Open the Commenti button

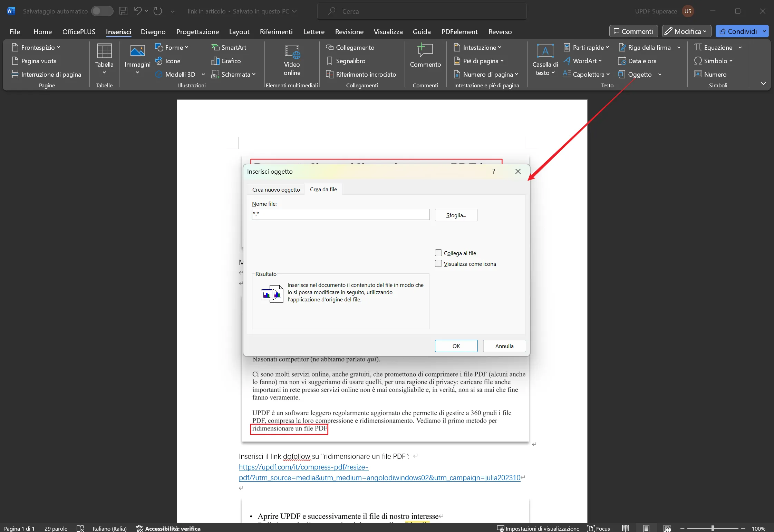[633, 31]
